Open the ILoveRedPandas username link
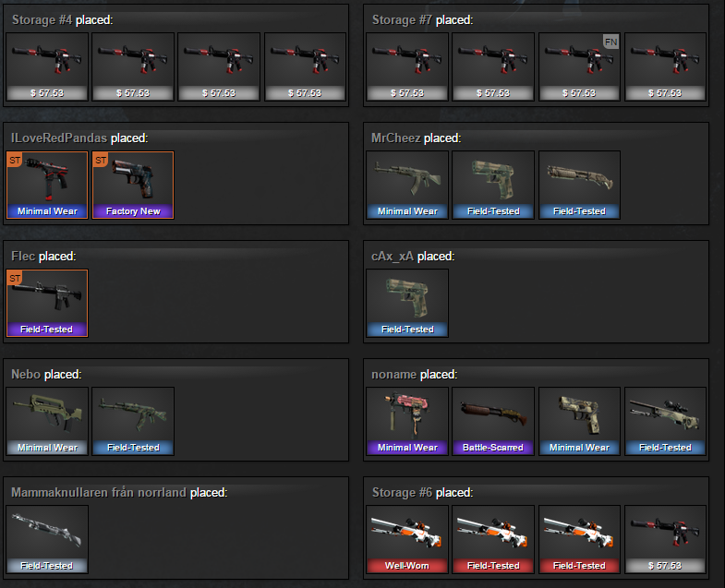 tap(59, 138)
